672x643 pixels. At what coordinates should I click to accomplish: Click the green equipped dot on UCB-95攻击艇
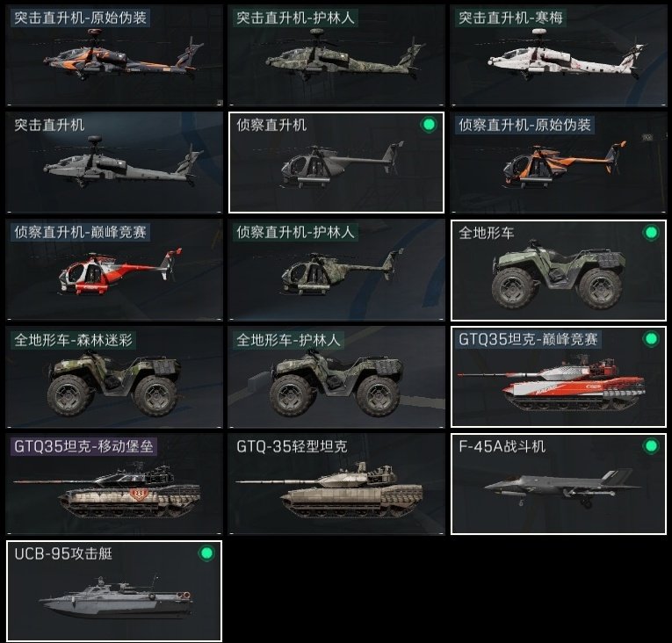click(206, 553)
